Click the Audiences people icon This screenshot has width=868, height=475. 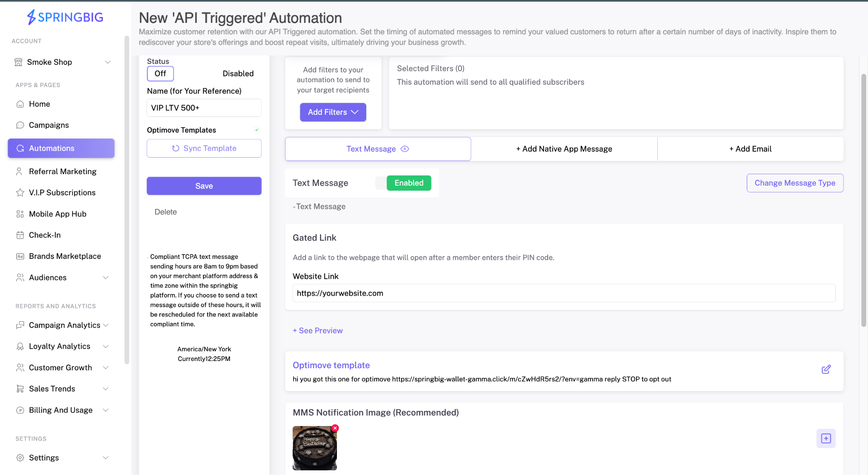click(20, 278)
